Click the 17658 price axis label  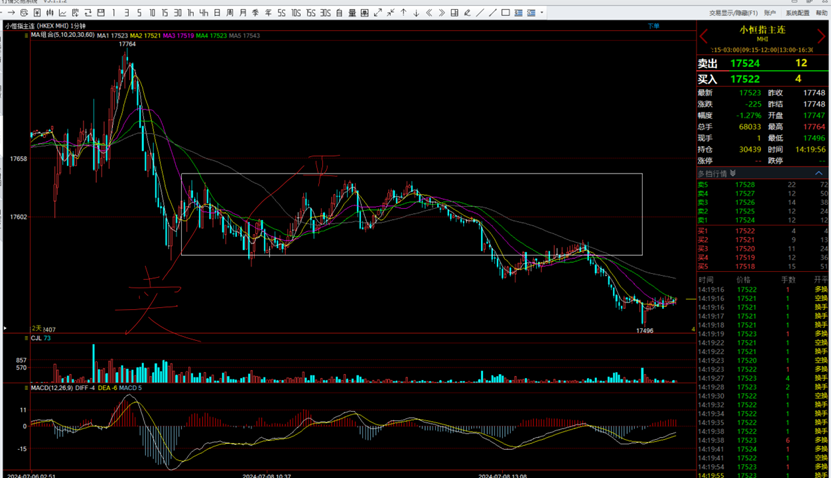pos(18,158)
